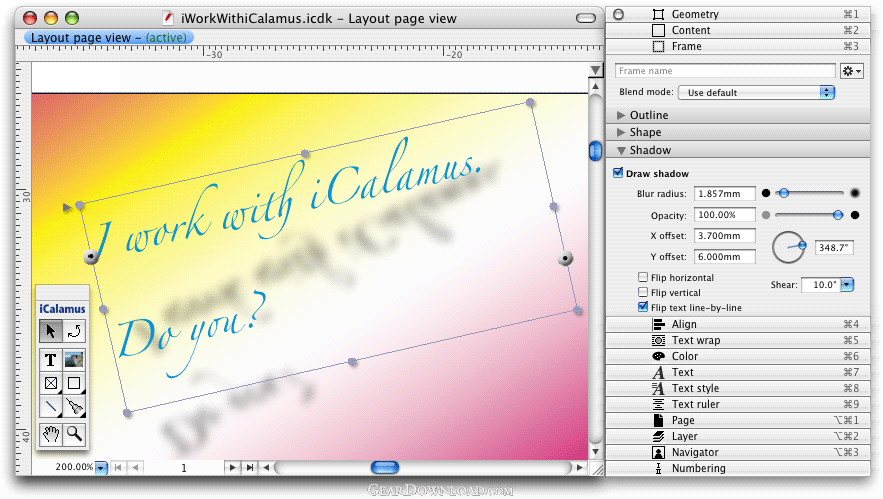This screenshot has width=883, height=499.
Task: Click the scroll right arrow
Action: click(579, 467)
